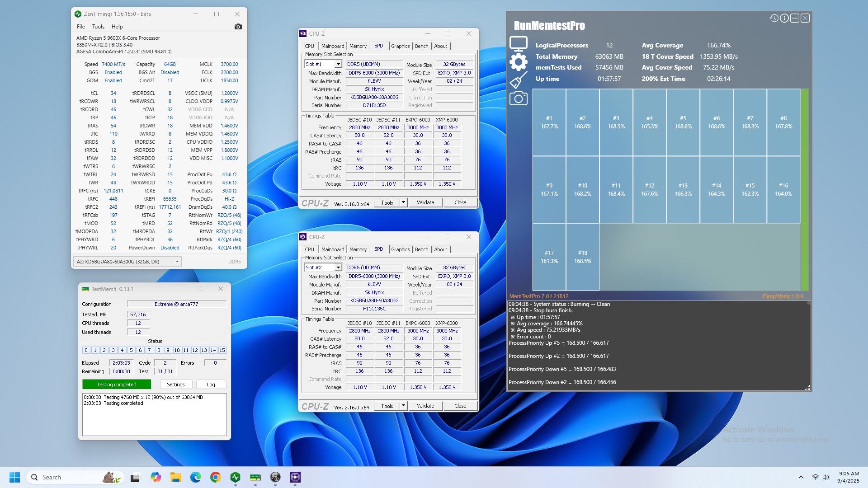The height and width of the screenshot is (488, 868).
Task: Open Google Chrome from the taskbar
Action: [216, 477]
